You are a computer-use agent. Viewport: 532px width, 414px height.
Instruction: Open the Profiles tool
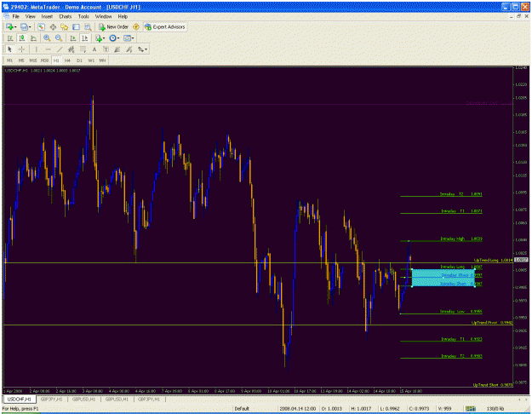point(24,26)
